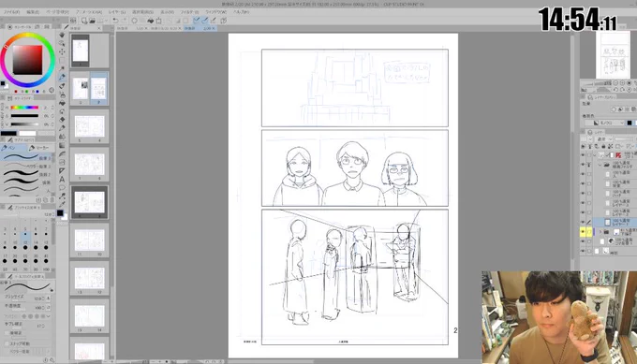Collapse the top-level page folder layer
637x364 pixels.
(595, 155)
